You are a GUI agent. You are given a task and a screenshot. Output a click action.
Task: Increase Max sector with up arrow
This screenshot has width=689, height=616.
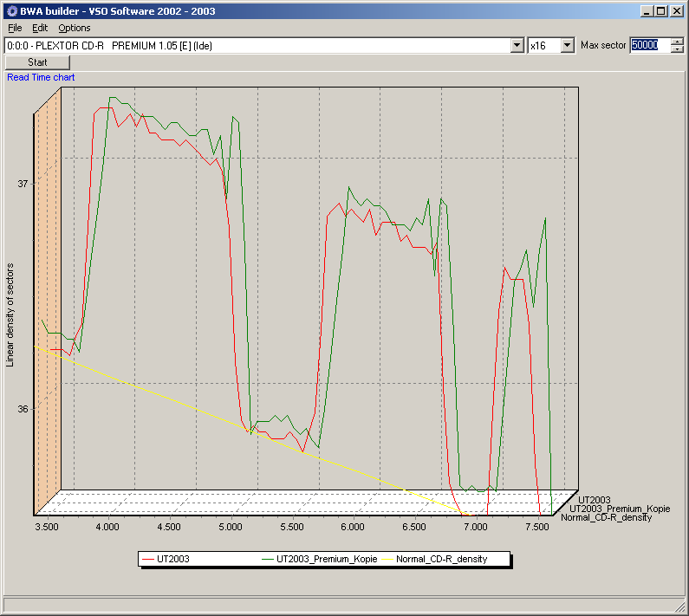(x=678, y=42)
